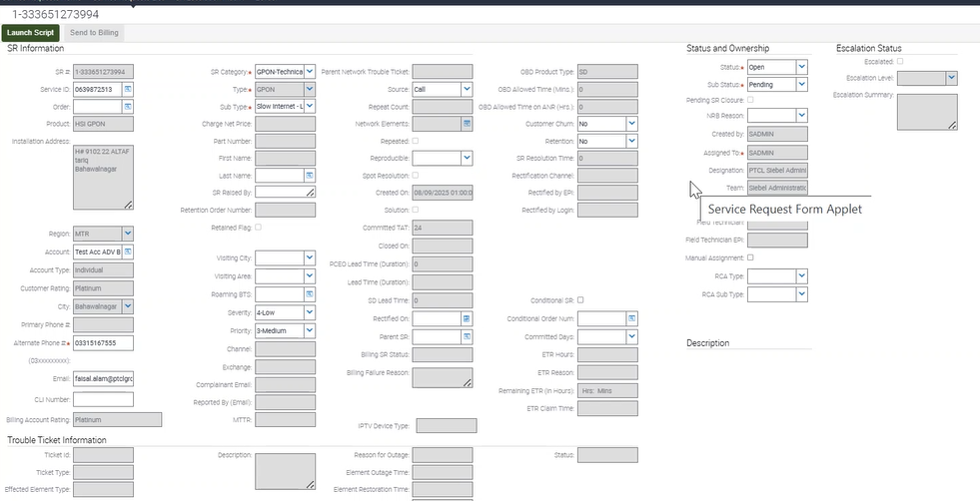
Task: Click the Alternate Phone # input field
Action: [103, 343]
